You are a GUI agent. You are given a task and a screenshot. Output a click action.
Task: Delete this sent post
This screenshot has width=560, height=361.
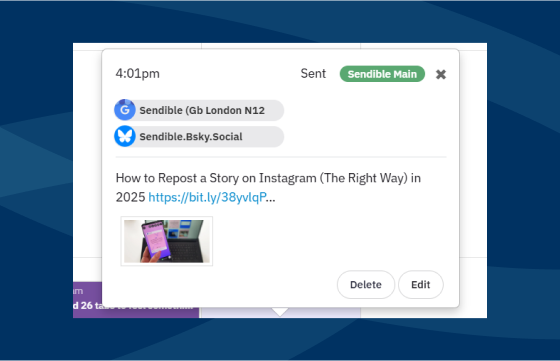[366, 285]
